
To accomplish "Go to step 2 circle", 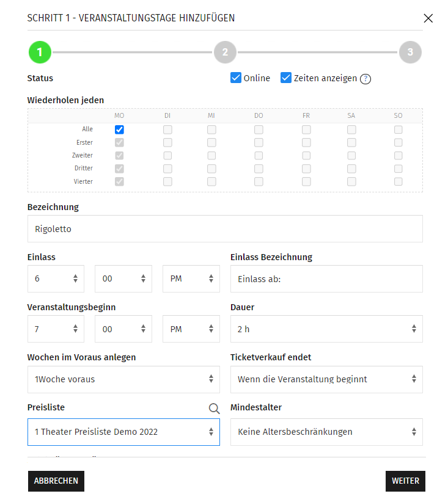I will 225,53.
